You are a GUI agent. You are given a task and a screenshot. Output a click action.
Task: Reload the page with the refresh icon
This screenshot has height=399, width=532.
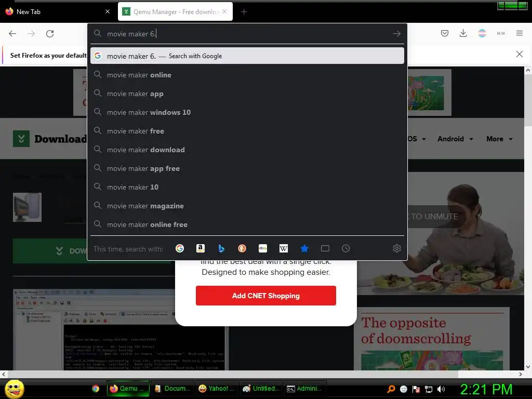pos(50,34)
